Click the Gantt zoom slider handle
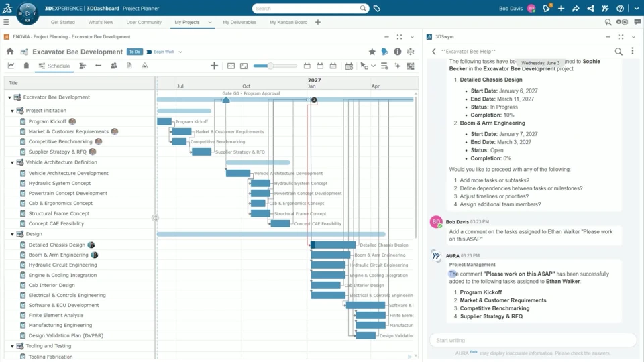Image resolution: width=644 pixels, height=362 pixels. point(270,66)
